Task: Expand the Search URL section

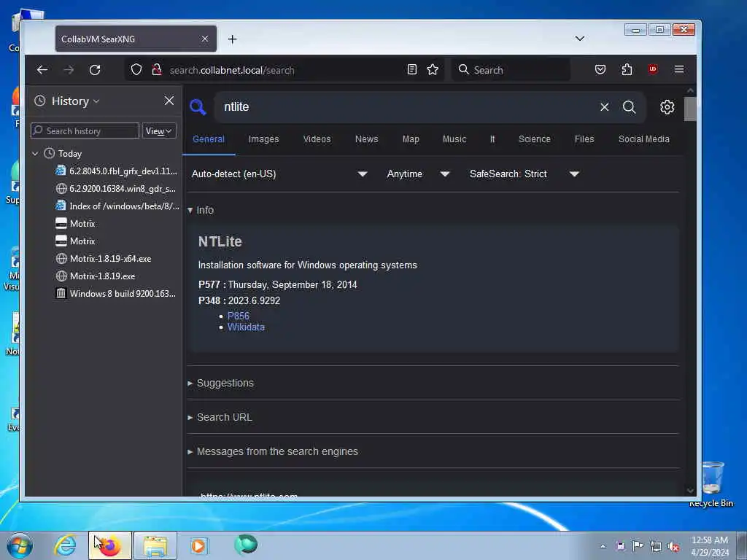Action: tap(220, 417)
